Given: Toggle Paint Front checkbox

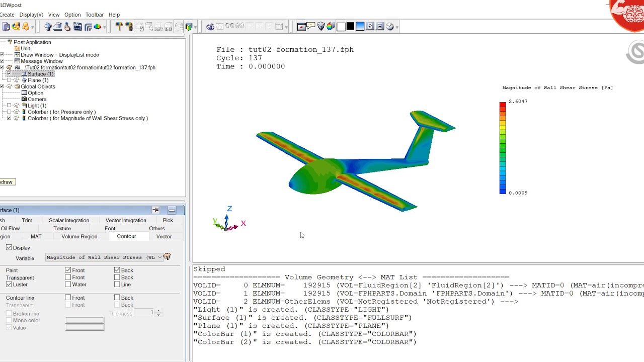Looking at the screenshot, I should [x=68, y=270].
